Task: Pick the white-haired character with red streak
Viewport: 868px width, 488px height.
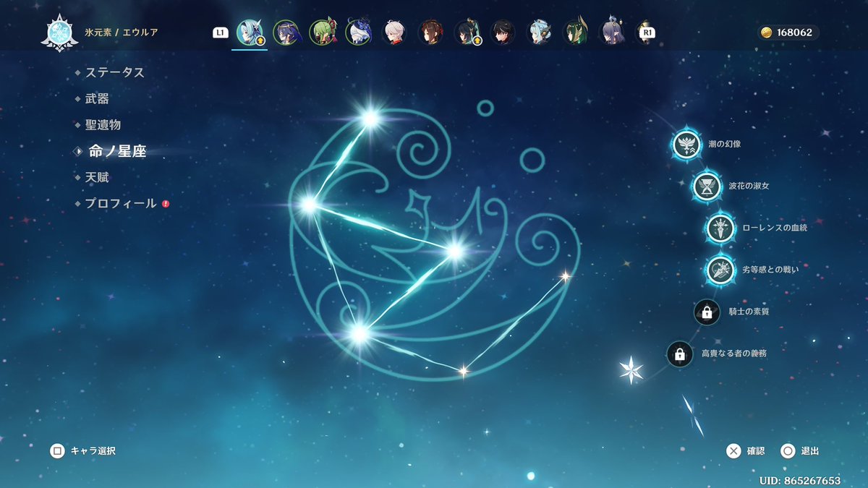Action: pyautogui.click(x=393, y=33)
